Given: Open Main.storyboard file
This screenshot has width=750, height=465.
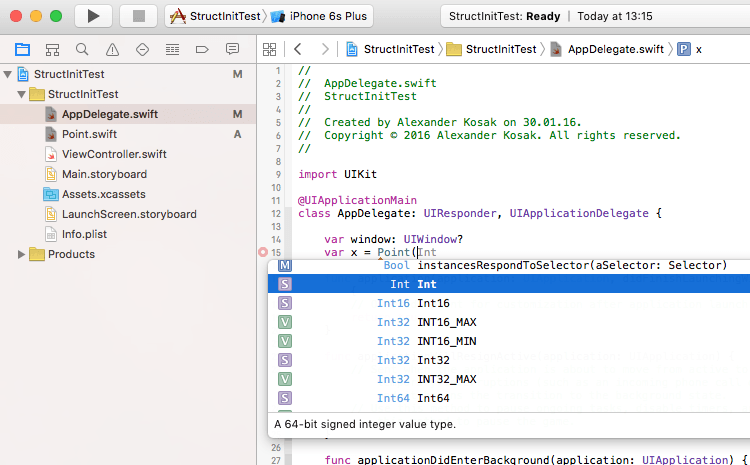Looking at the screenshot, I should pyautogui.click(x=104, y=174).
